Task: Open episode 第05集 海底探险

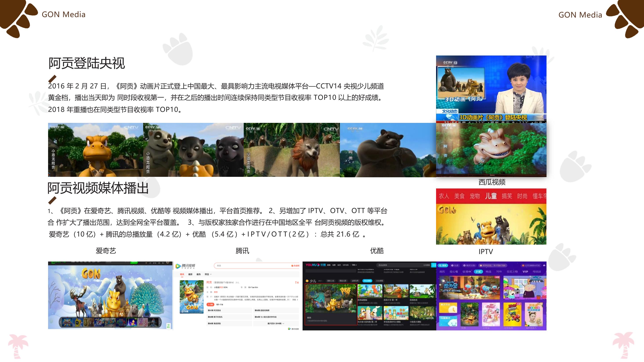Action: pos(229,324)
